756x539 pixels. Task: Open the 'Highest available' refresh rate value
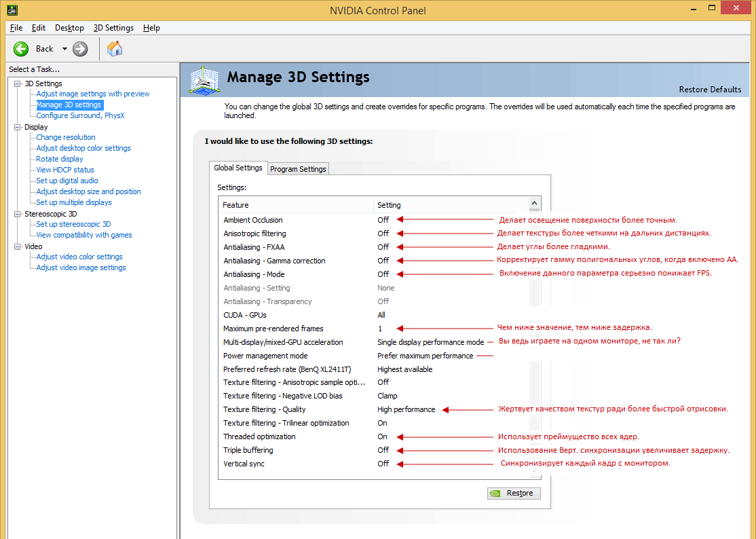[405, 369]
